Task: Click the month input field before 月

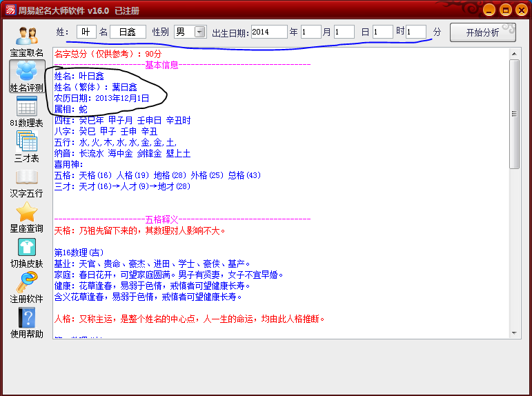Action: (311, 32)
